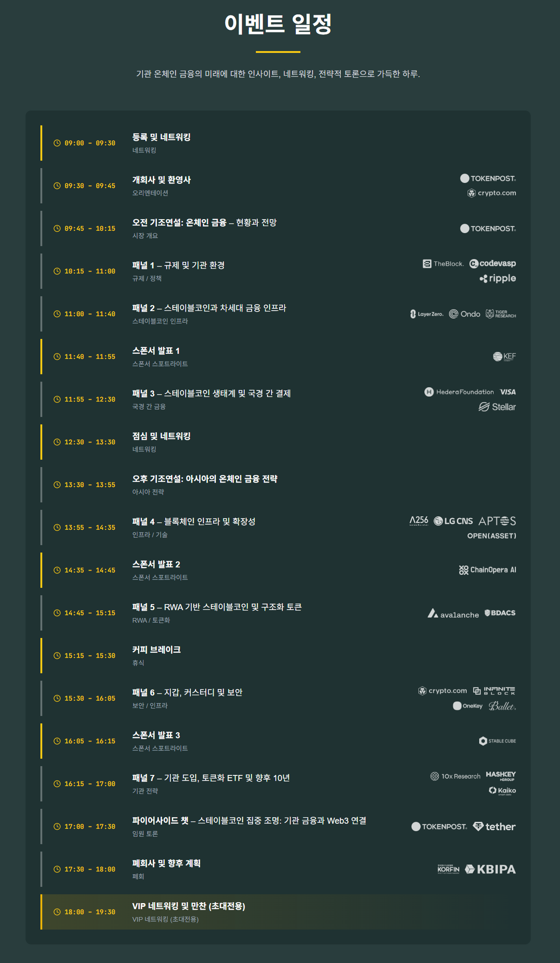The image size is (560, 963).
Task: Click the 이벤트 일정 page heading
Action: pyautogui.click(x=278, y=24)
